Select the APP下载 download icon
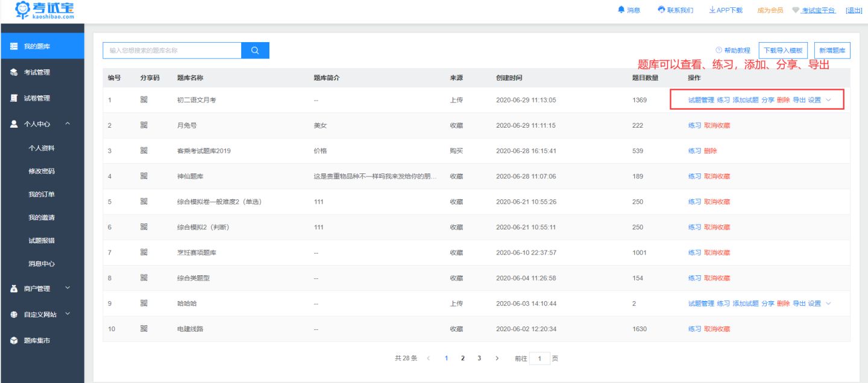The height and width of the screenshot is (383, 868). coord(712,9)
